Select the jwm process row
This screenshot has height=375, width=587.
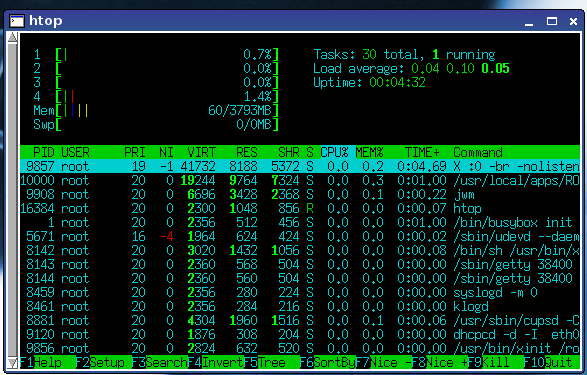pos(300,194)
